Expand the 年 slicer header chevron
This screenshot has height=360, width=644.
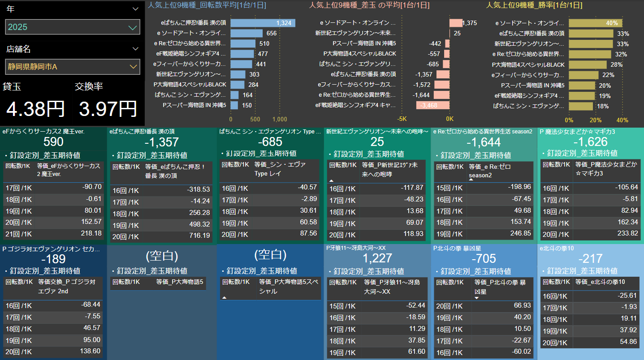(x=135, y=9)
